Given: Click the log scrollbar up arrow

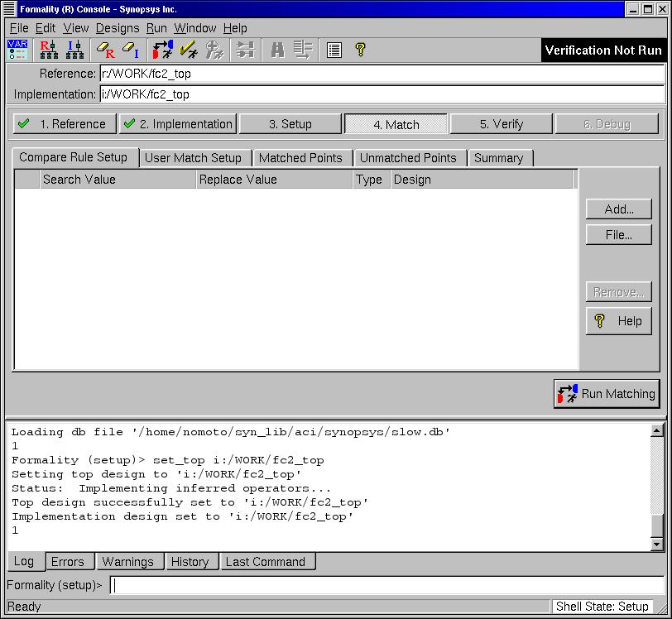Looking at the screenshot, I should 657,430.
